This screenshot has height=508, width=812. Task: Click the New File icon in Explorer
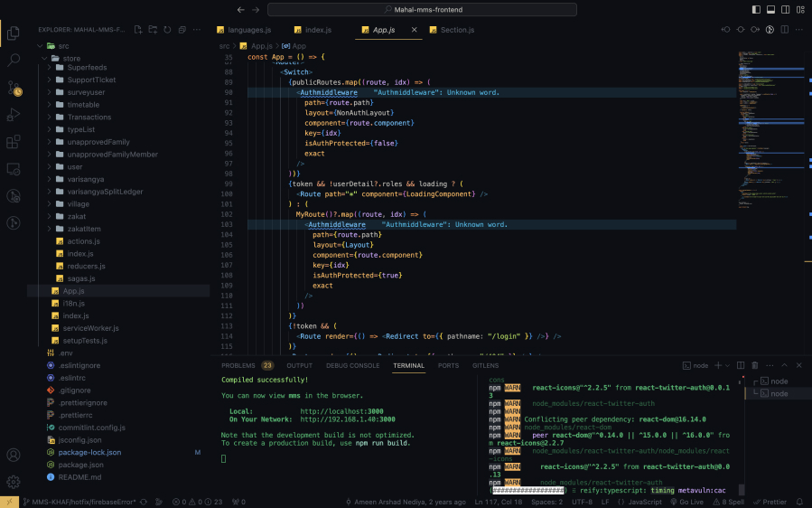pos(138,30)
